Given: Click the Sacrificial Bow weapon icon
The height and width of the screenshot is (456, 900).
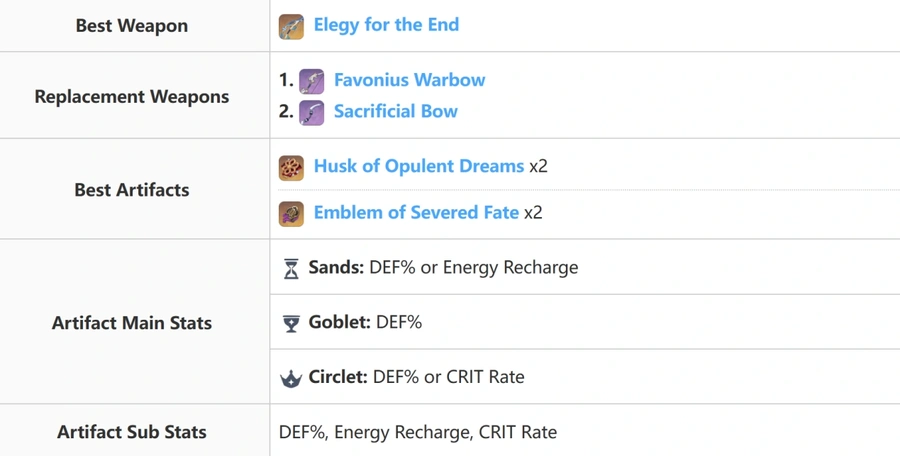Looking at the screenshot, I should (x=312, y=113).
